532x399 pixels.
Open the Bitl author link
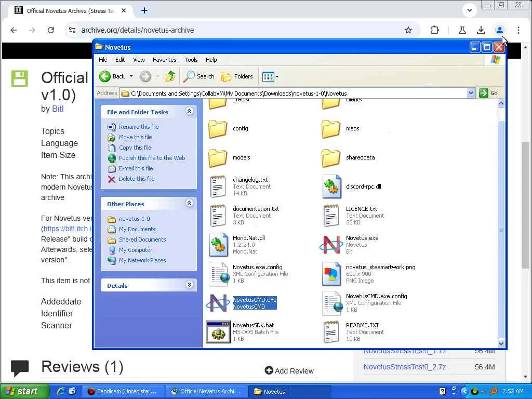click(x=58, y=109)
